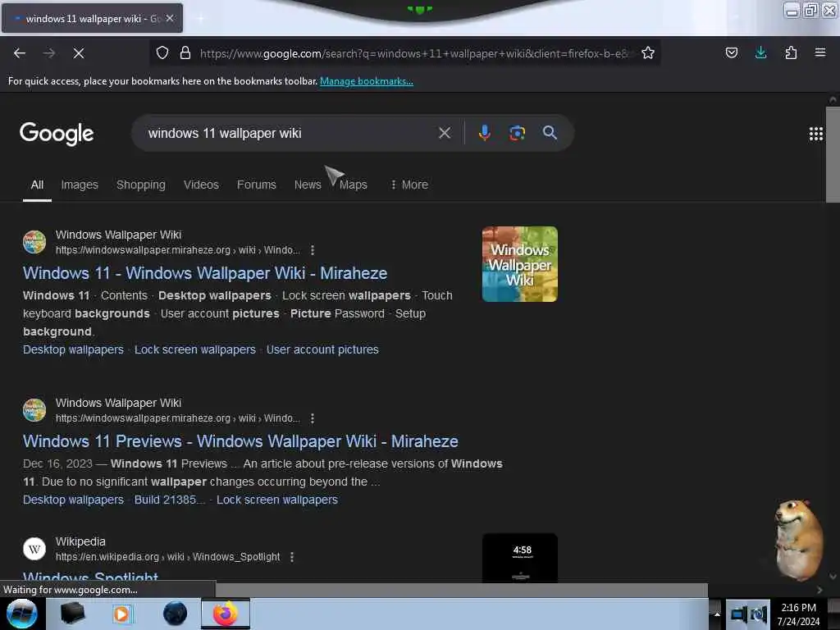Open the Manage bookmarks link
The height and width of the screenshot is (630, 840).
(367, 81)
